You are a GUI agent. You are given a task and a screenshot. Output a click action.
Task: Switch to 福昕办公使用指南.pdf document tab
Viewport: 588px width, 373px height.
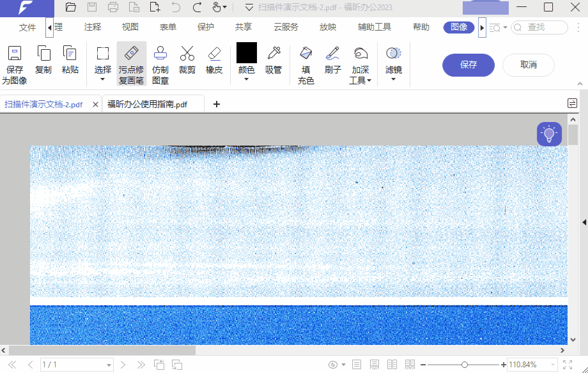(x=148, y=104)
